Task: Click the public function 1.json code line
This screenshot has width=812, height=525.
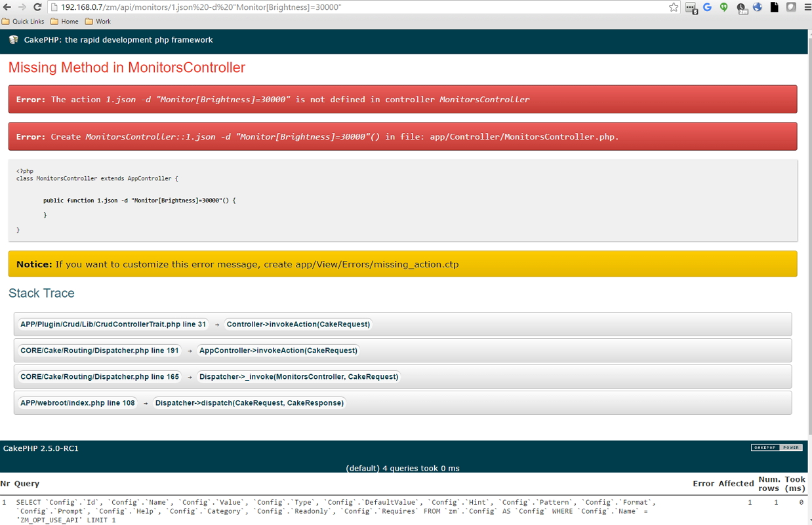Action: (139, 201)
